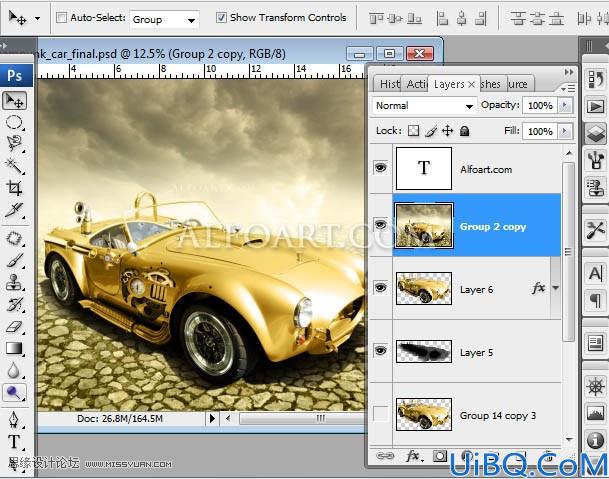Image resolution: width=609 pixels, height=479 pixels.
Task: Open Navigator icon in right dock
Action: (595, 387)
